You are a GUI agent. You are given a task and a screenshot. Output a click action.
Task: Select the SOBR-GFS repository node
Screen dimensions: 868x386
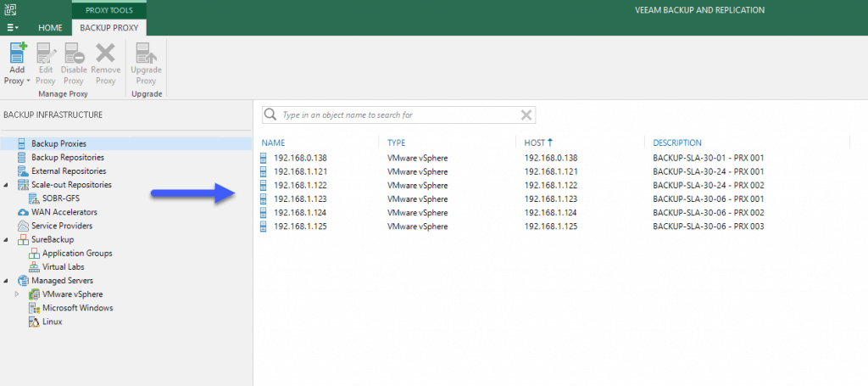pyautogui.click(x=63, y=199)
